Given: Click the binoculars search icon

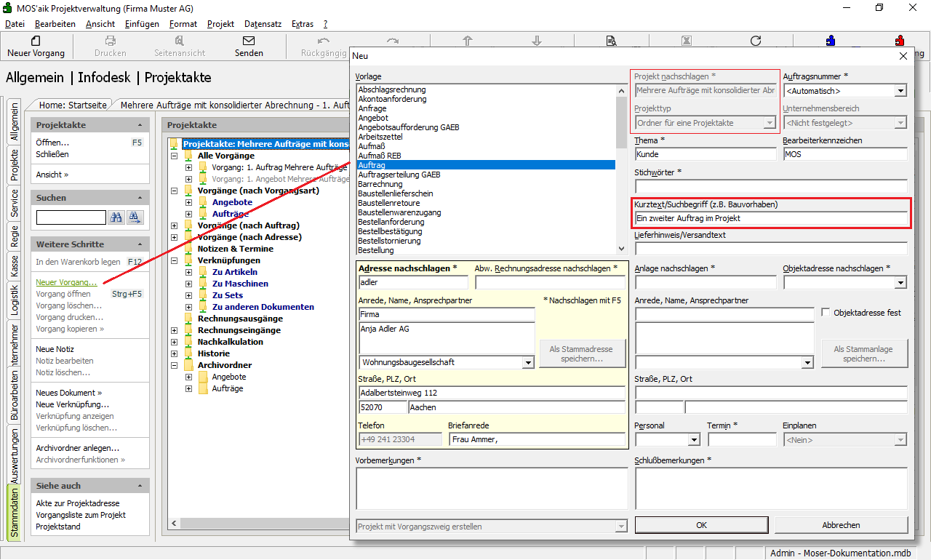Looking at the screenshot, I should (116, 217).
